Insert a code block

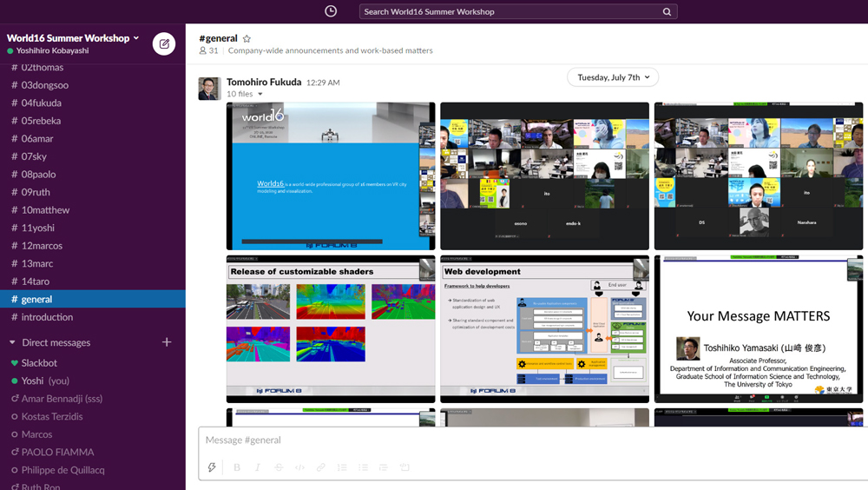click(x=404, y=467)
